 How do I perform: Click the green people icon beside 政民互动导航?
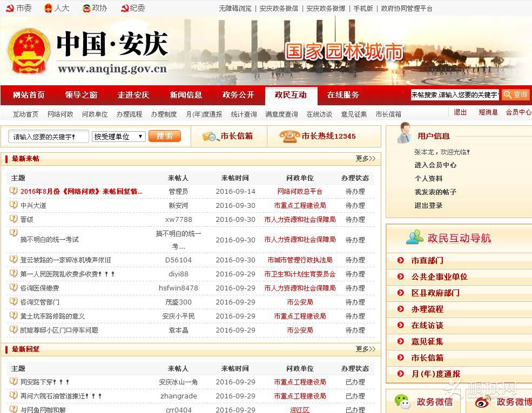[416, 238]
